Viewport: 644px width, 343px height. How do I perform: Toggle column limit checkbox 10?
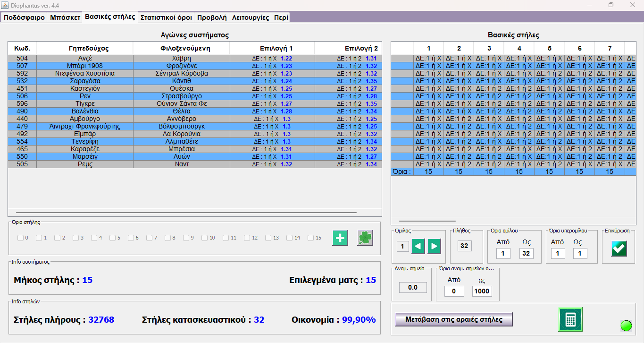[205, 238]
